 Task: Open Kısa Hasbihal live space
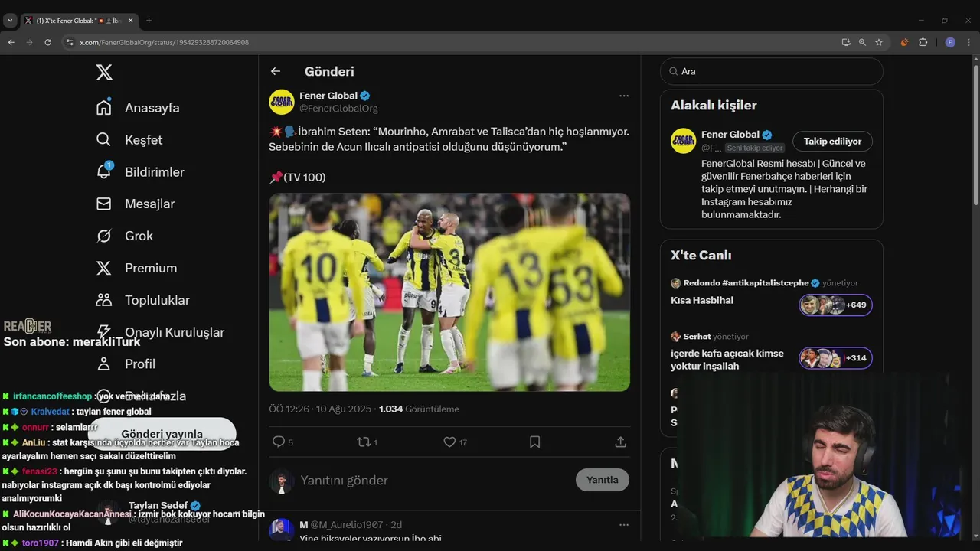pos(702,300)
